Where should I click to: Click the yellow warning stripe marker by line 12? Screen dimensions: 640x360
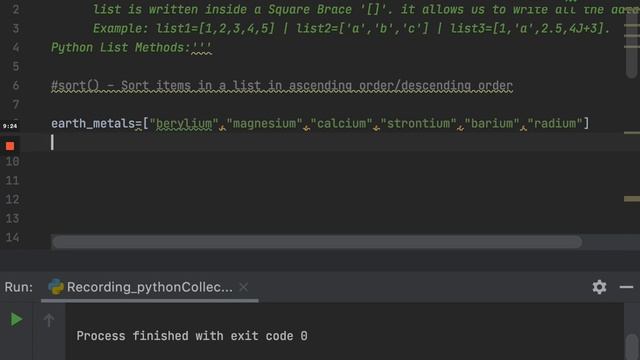631,199
